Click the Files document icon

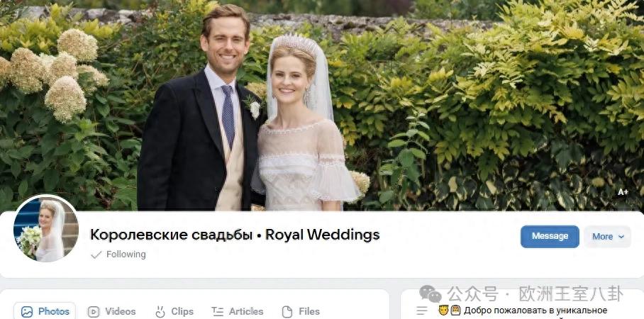coord(287,312)
